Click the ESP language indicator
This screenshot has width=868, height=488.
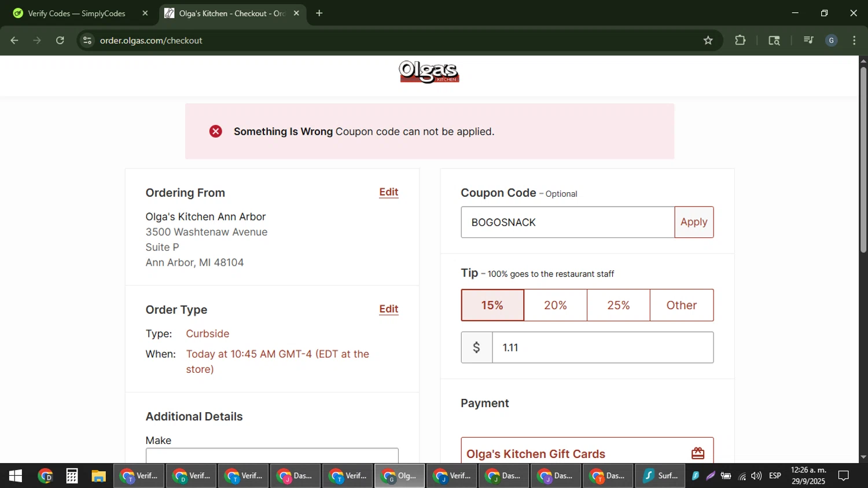[775, 476]
